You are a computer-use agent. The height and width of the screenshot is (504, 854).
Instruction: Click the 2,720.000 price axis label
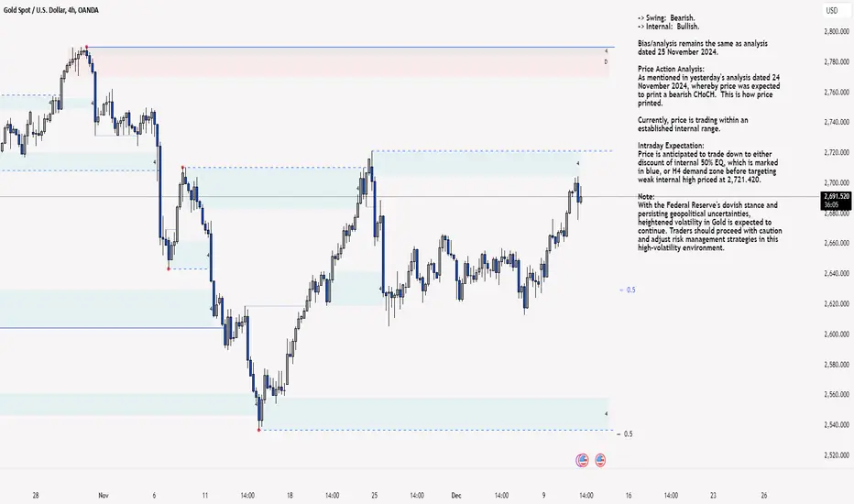pyautogui.click(x=836, y=152)
